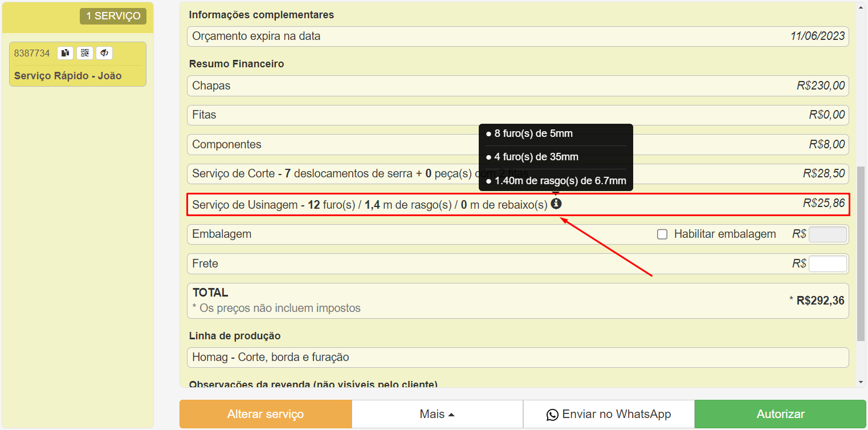Image resolution: width=868 pixels, height=430 pixels.
Task: Click the info icon beside Serviço de Usinagem
Action: (556, 204)
